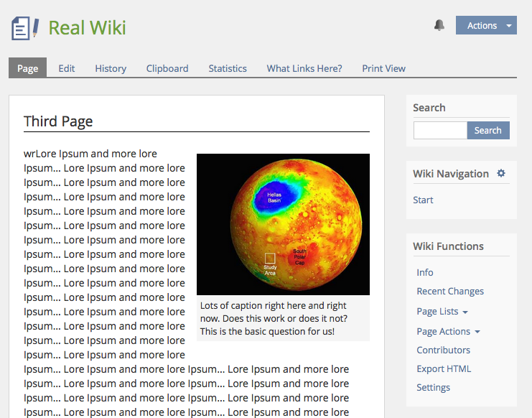532x418 pixels.
Task: Click into the Search text field
Action: [x=440, y=130]
